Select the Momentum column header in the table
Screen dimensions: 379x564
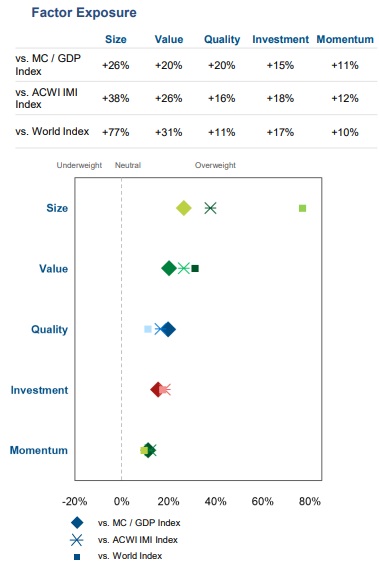(345, 39)
